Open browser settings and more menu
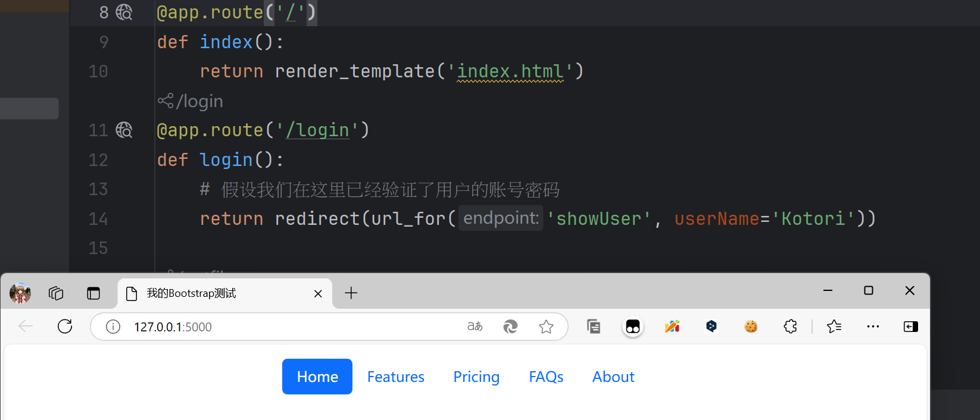The image size is (980, 420). pyautogui.click(x=873, y=327)
